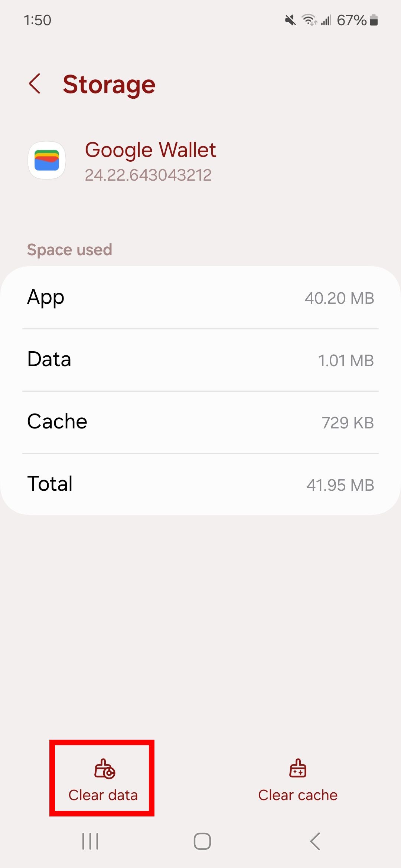
Task: Tap the signal strength bars icon
Action: [326, 20]
